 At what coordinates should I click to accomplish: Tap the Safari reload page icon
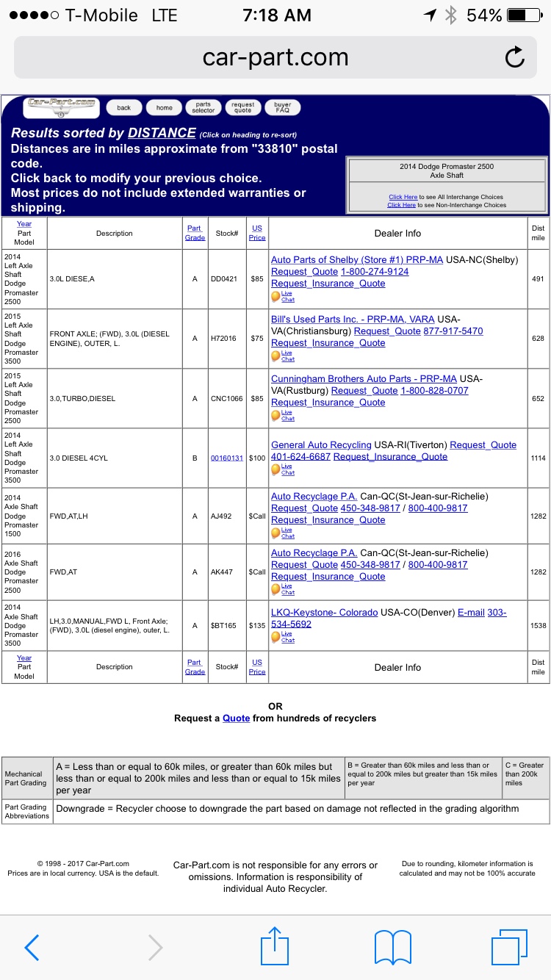pyautogui.click(x=515, y=57)
